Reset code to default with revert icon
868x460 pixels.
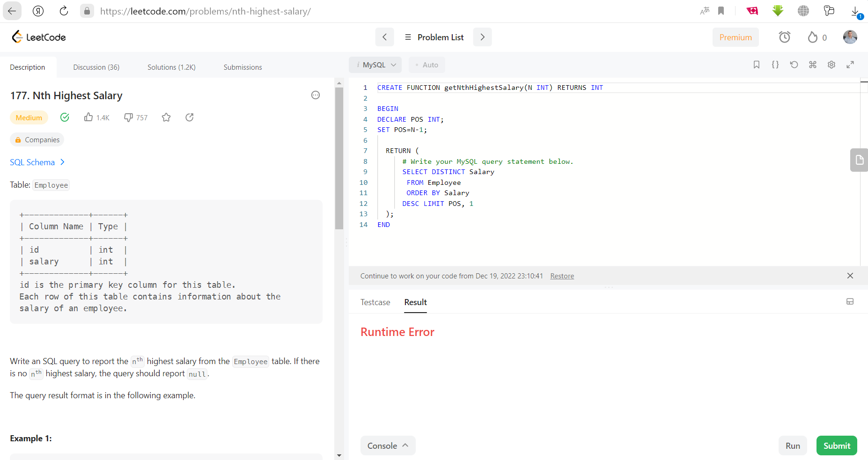click(x=794, y=65)
